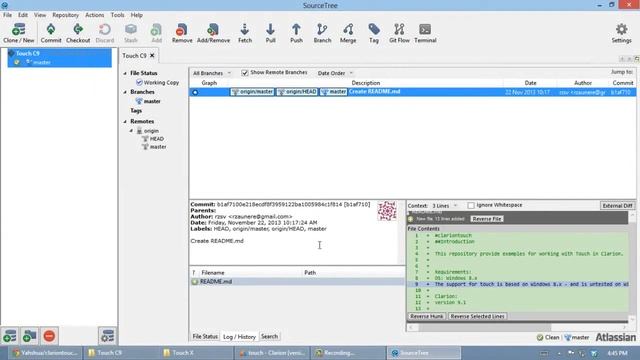Switch to the Log / History tab
640x360 pixels.
(x=239, y=337)
